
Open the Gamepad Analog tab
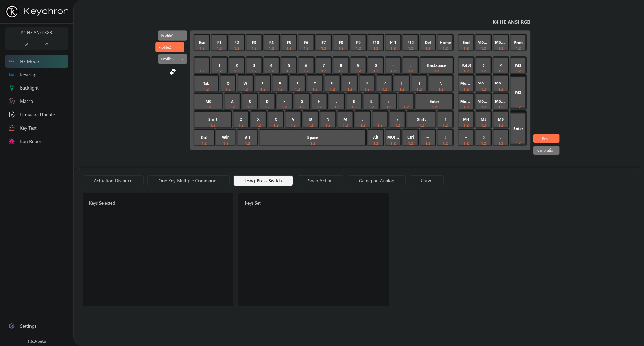(376, 181)
